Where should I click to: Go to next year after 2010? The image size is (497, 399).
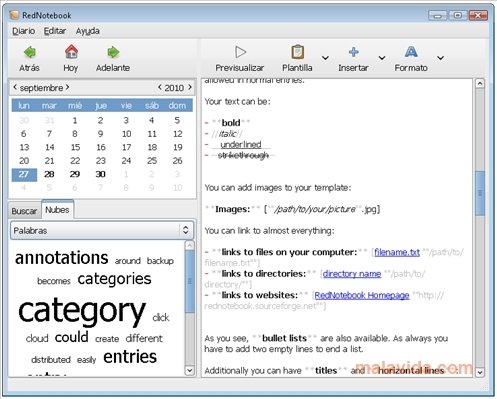pyautogui.click(x=190, y=87)
